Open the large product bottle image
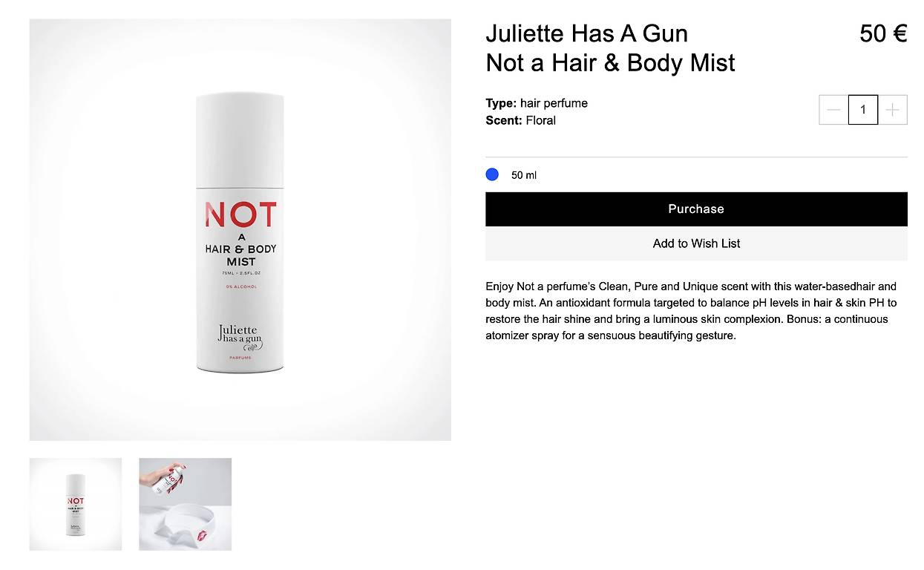 pos(240,230)
